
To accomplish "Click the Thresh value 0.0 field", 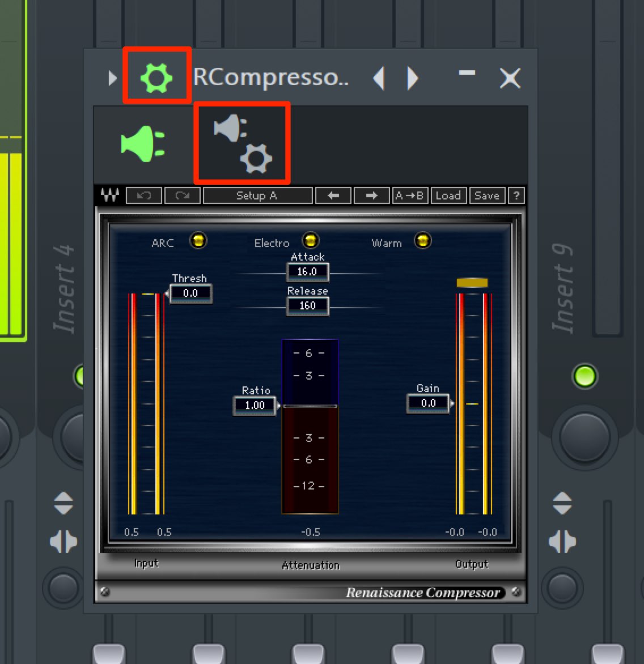I will pos(190,293).
